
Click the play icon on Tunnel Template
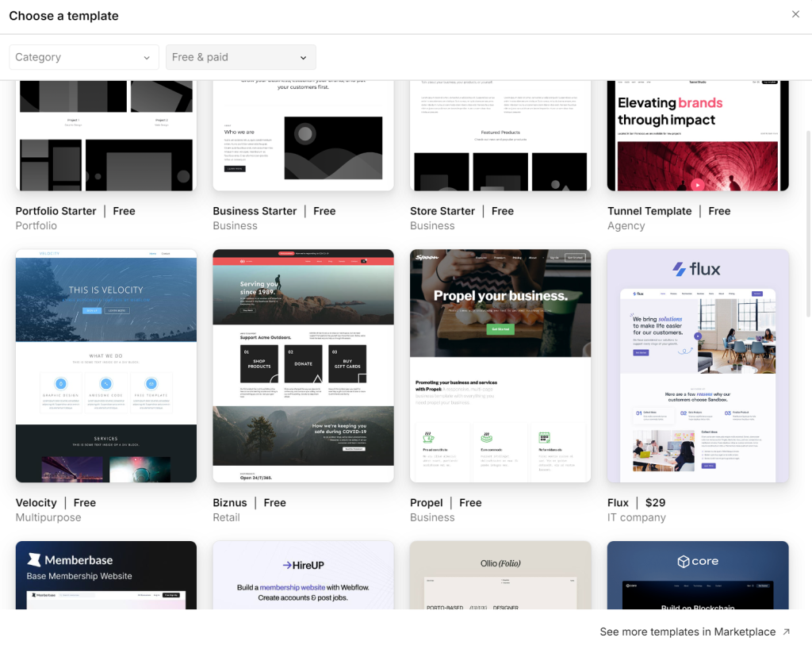pyautogui.click(x=697, y=185)
